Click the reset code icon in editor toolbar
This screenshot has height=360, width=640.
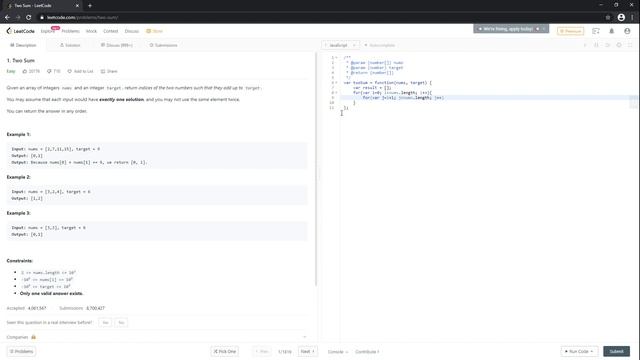pyautogui.click(x=607, y=45)
